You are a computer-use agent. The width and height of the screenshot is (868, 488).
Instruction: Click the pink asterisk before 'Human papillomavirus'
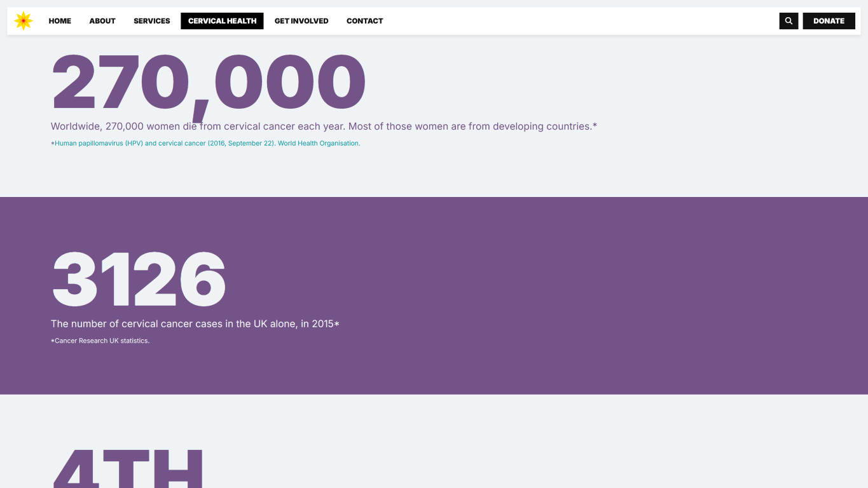coord(53,144)
